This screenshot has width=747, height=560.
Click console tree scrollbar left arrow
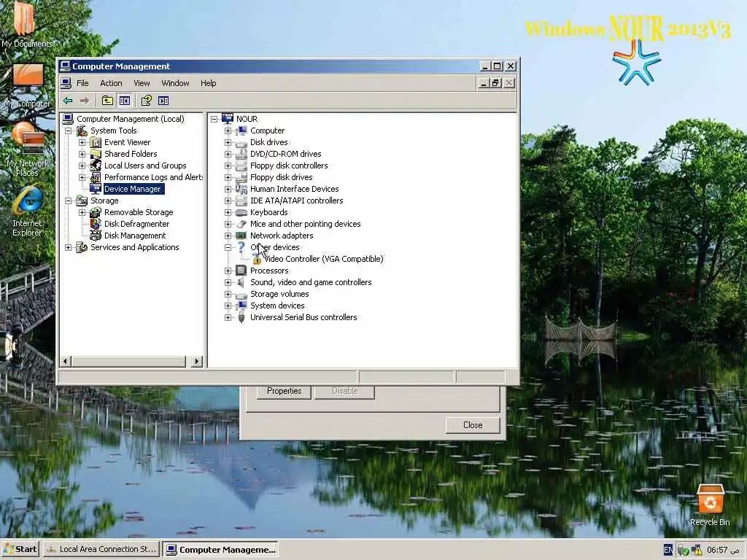point(66,362)
